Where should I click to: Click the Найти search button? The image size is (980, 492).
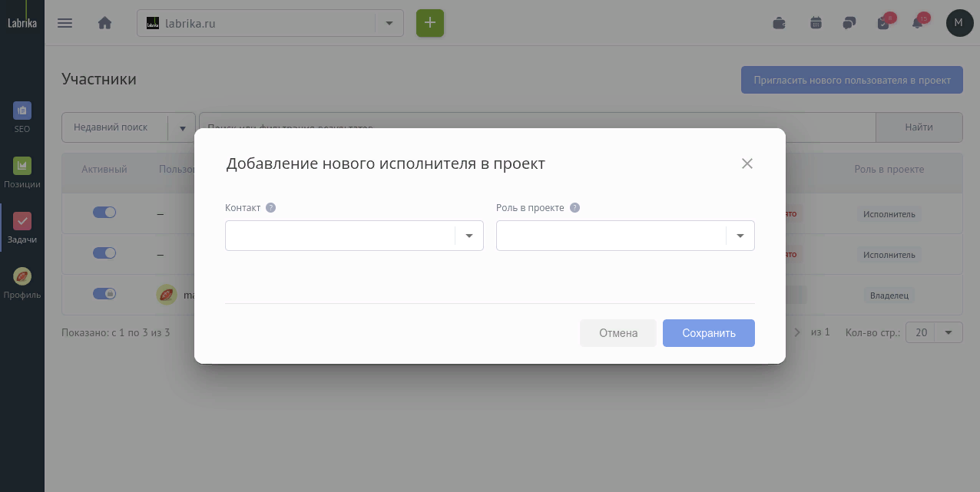click(x=919, y=127)
